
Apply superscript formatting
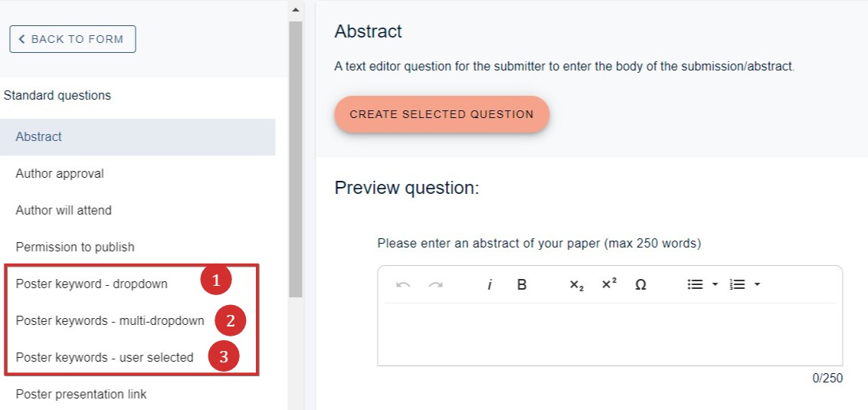[609, 284]
